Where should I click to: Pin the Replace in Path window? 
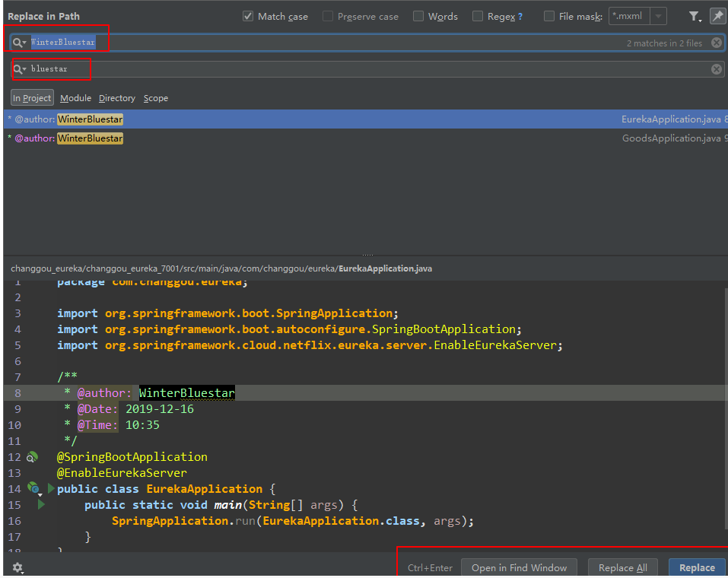pyautogui.click(x=717, y=16)
